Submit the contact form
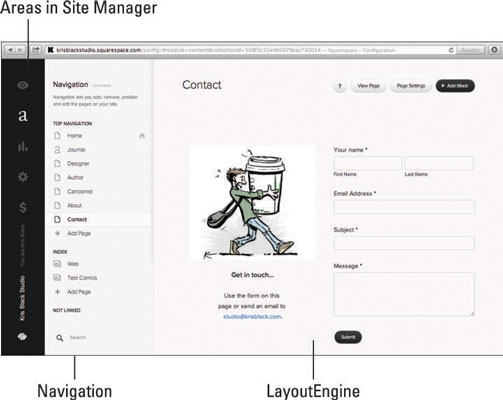 point(348,337)
